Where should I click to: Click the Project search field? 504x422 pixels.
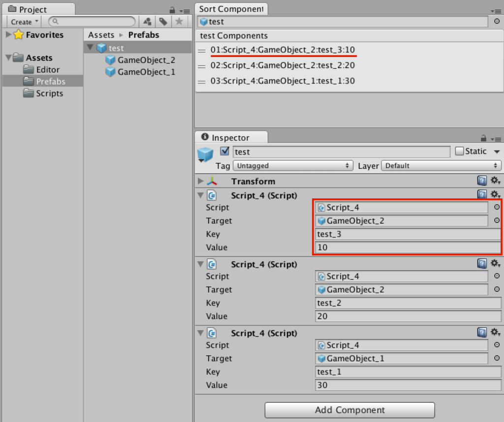coord(92,22)
